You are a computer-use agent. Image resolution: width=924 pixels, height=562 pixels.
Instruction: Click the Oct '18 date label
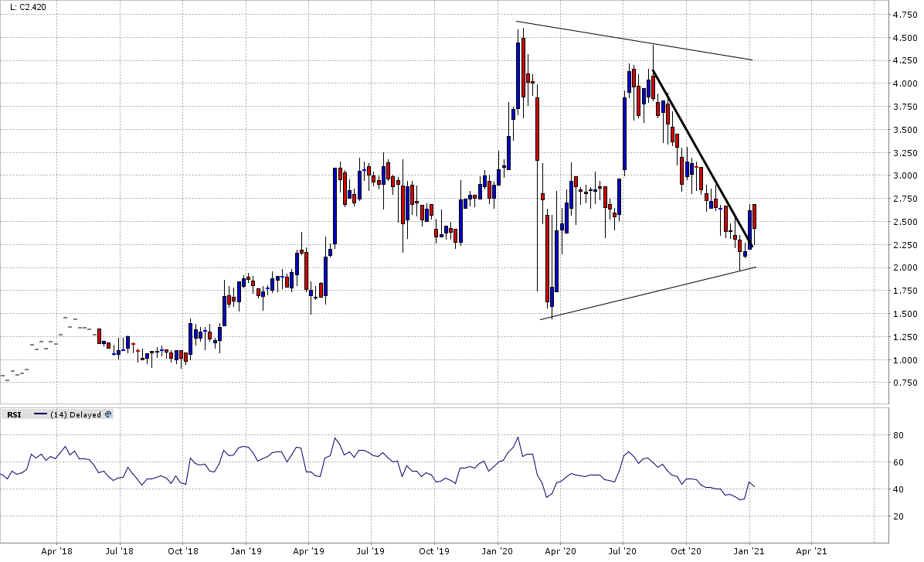coord(182,551)
